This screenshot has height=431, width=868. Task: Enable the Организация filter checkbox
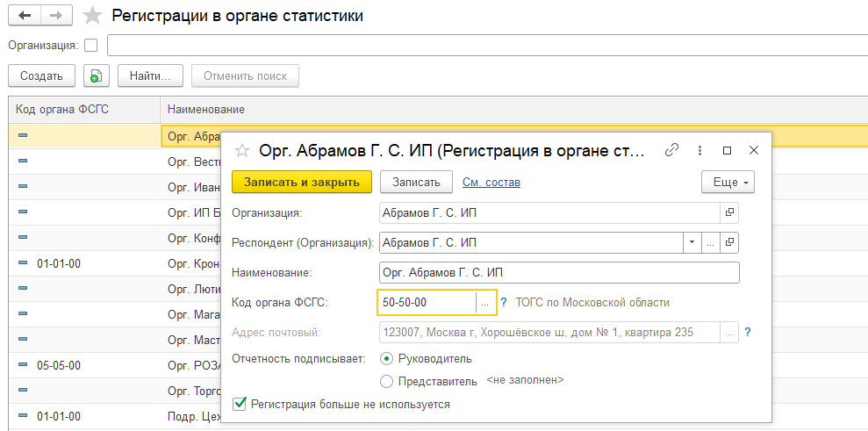pyautogui.click(x=91, y=45)
